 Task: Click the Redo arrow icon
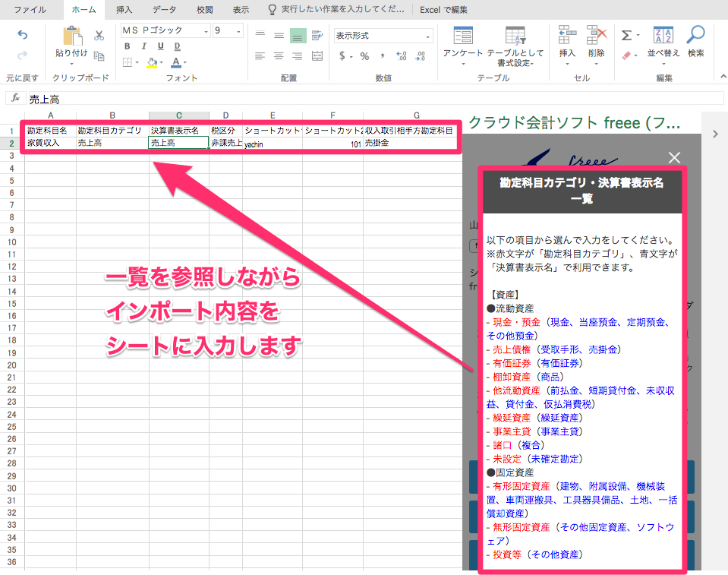coord(22,55)
